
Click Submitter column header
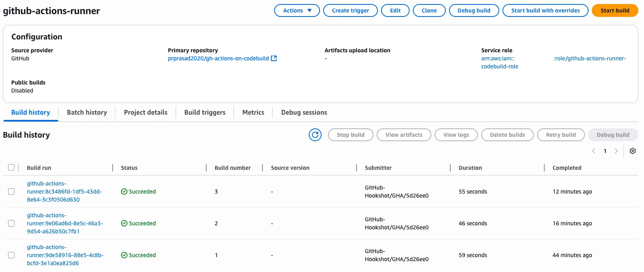(x=378, y=168)
